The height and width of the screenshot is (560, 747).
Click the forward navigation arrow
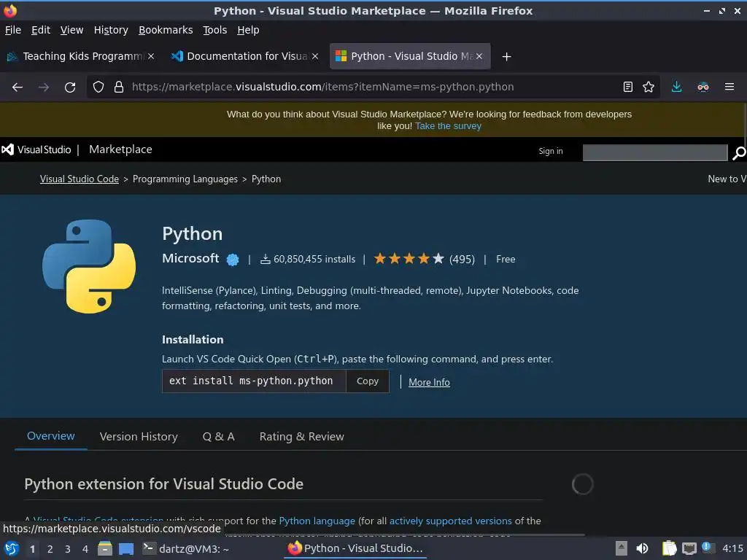click(x=44, y=87)
